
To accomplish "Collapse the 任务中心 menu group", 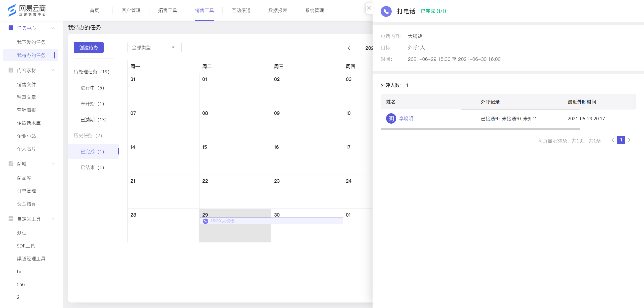I will coord(53,28).
